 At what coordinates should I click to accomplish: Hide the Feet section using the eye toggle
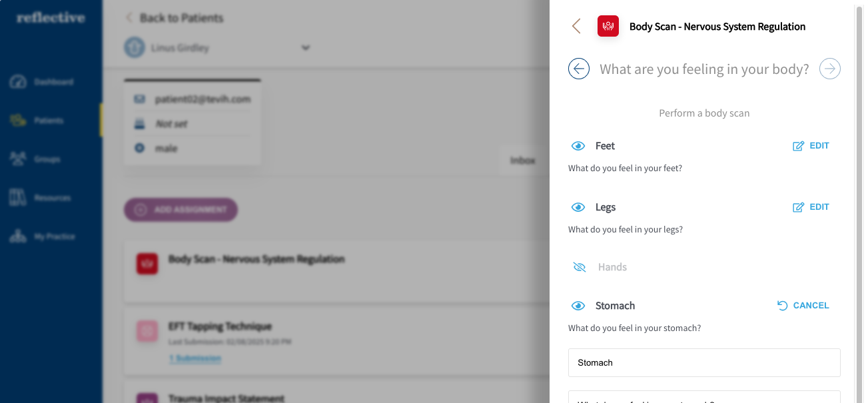(578, 145)
